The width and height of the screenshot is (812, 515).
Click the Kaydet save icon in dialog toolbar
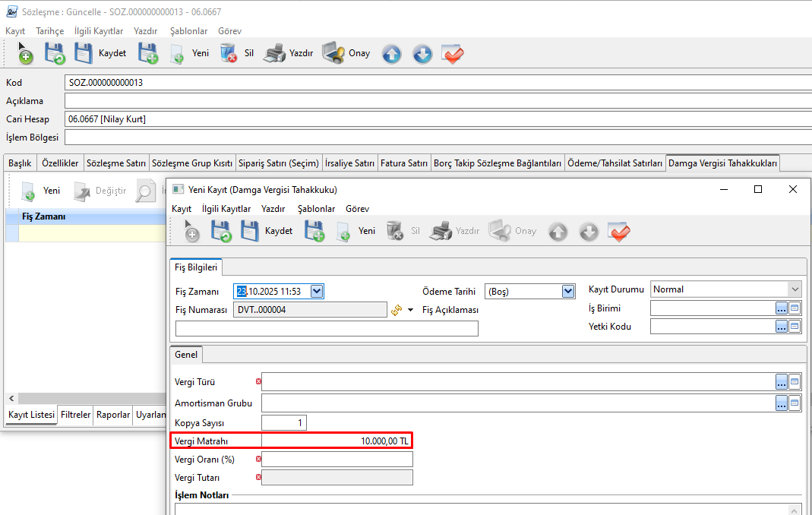(x=250, y=231)
